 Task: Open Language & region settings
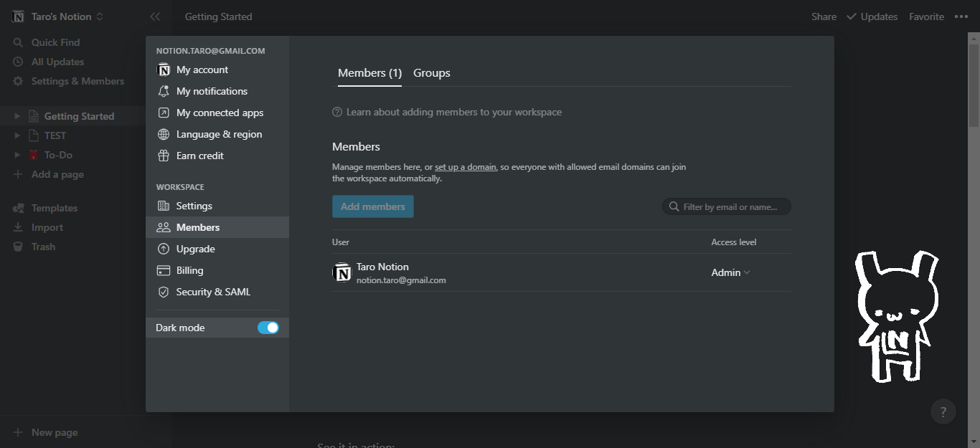(217, 134)
